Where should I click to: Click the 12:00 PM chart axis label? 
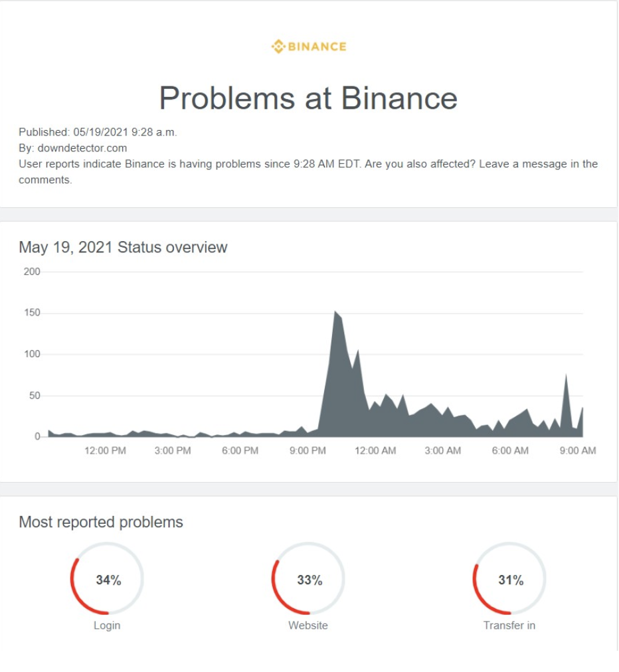coord(105,451)
